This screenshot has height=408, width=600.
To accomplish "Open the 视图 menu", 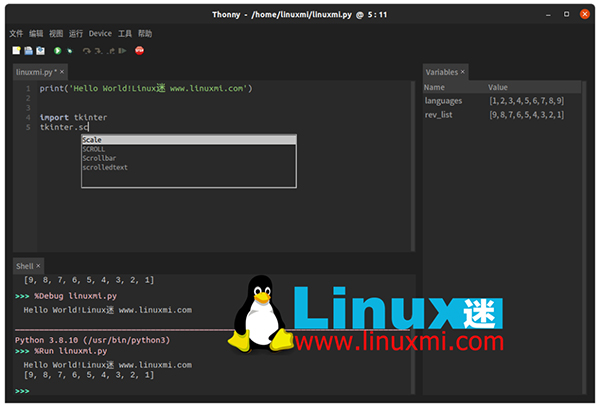I will [x=56, y=34].
